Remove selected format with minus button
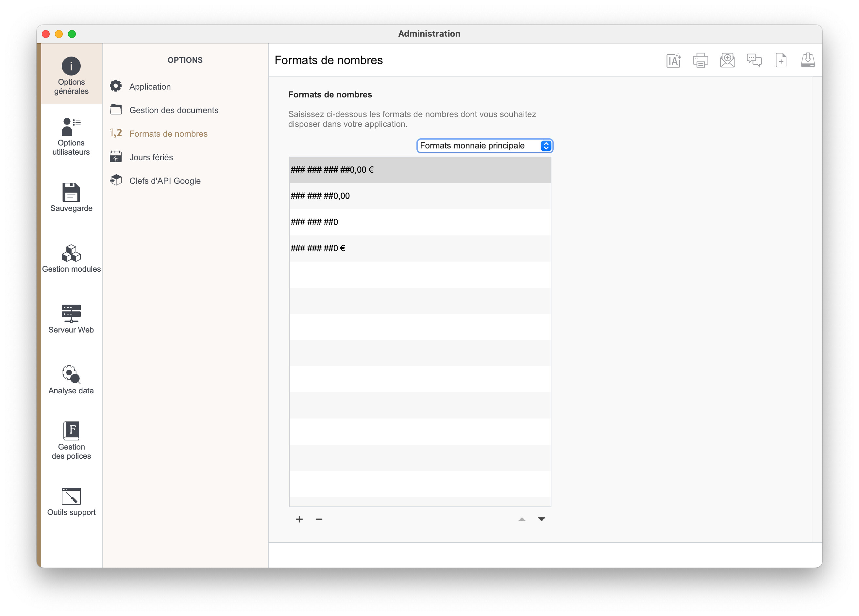 [319, 519]
